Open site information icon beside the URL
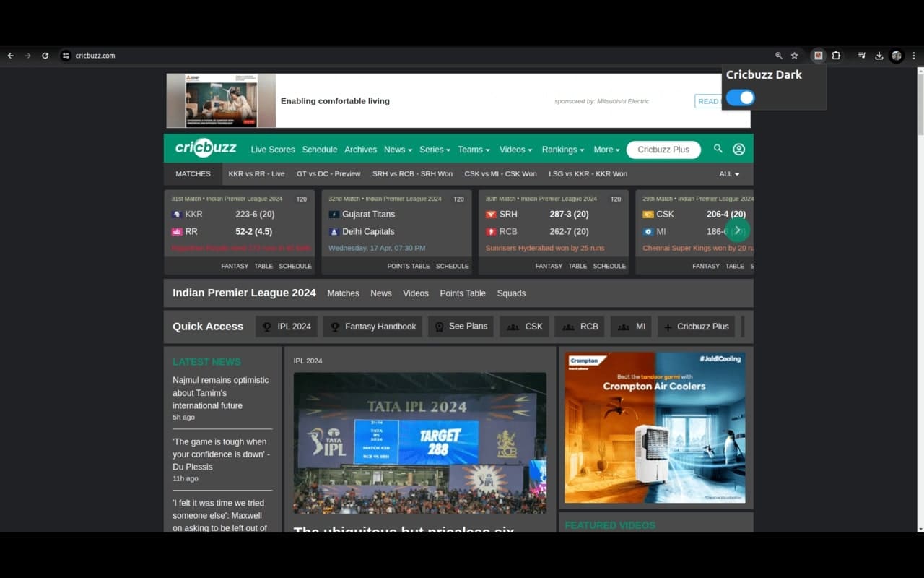 (66, 56)
